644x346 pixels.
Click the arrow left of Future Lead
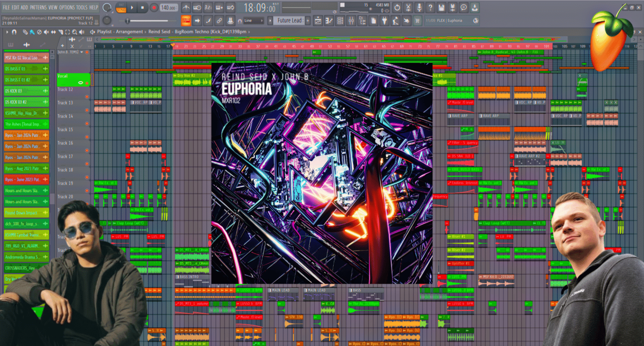[x=270, y=20]
